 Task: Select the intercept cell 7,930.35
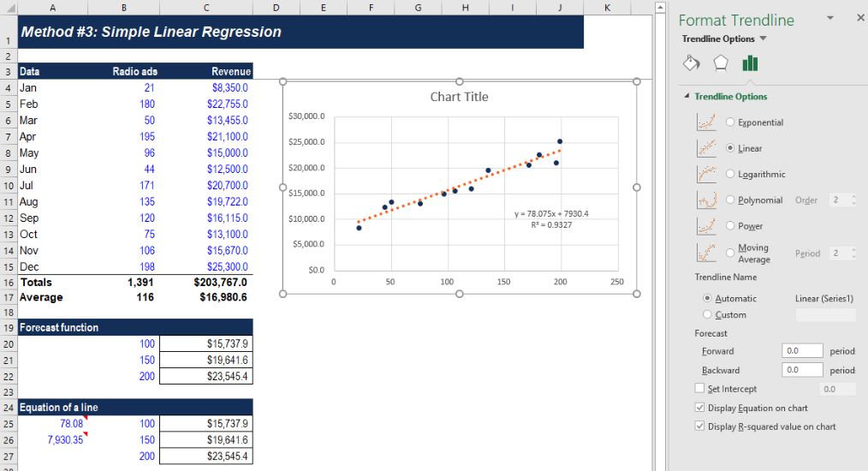click(x=53, y=439)
